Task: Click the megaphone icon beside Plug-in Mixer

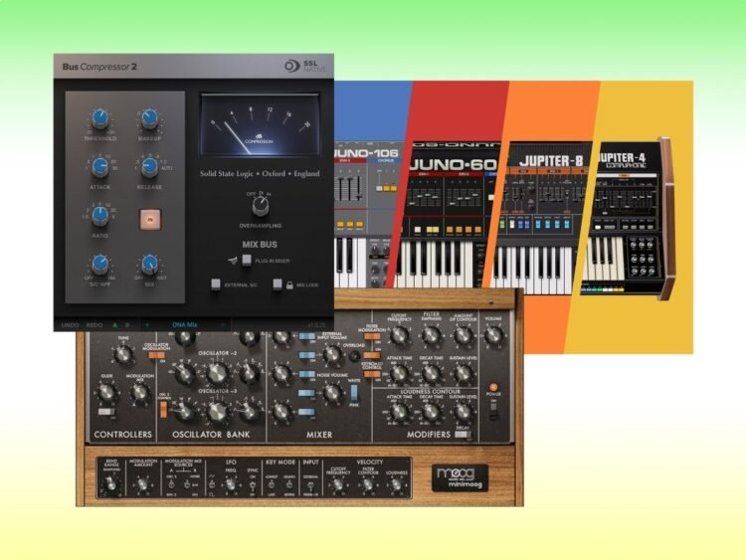Action: coord(233,261)
